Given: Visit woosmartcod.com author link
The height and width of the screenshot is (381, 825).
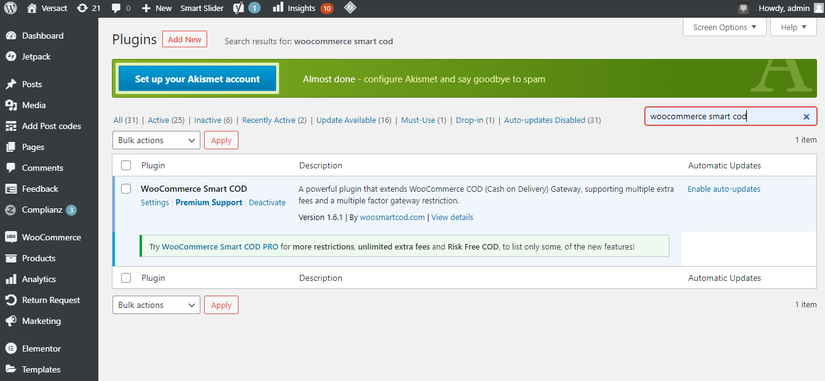Looking at the screenshot, I should (x=392, y=217).
